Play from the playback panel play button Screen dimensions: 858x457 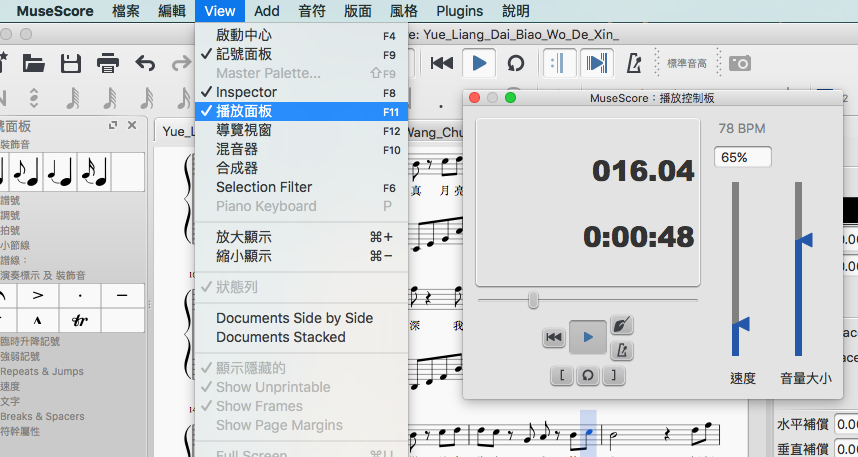pos(588,337)
